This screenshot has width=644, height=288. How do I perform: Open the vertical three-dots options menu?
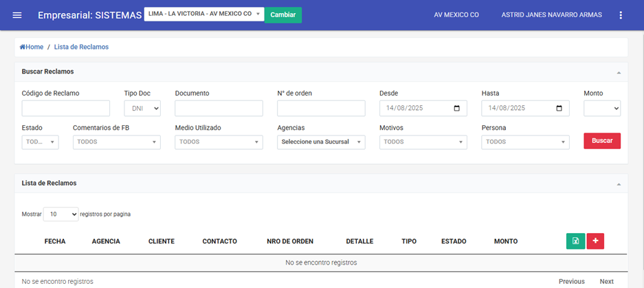click(621, 15)
